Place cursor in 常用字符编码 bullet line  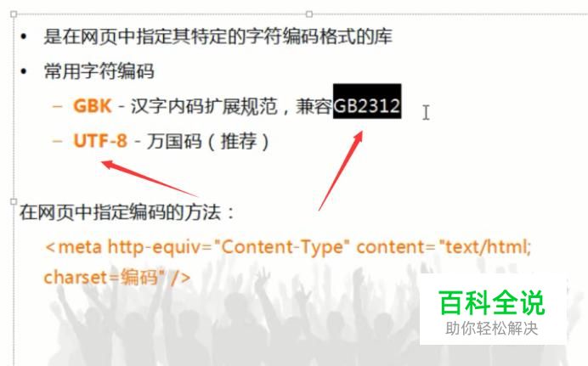99,71
